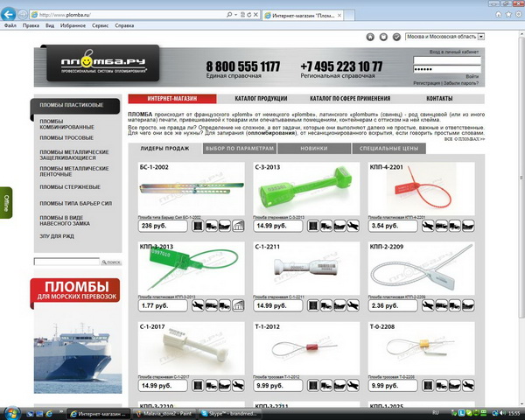This screenshot has height=420, width=525.
Task: Switch to Paint window in taskbar
Action: tap(164, 414)
